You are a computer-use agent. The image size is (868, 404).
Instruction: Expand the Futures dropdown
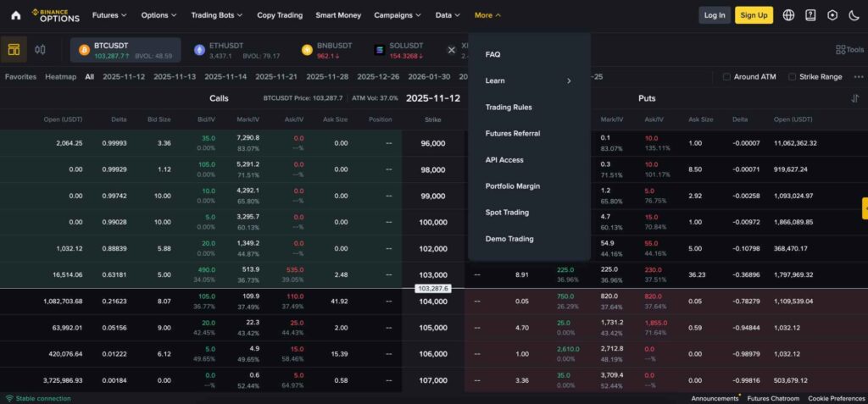(x=109, y=15)
